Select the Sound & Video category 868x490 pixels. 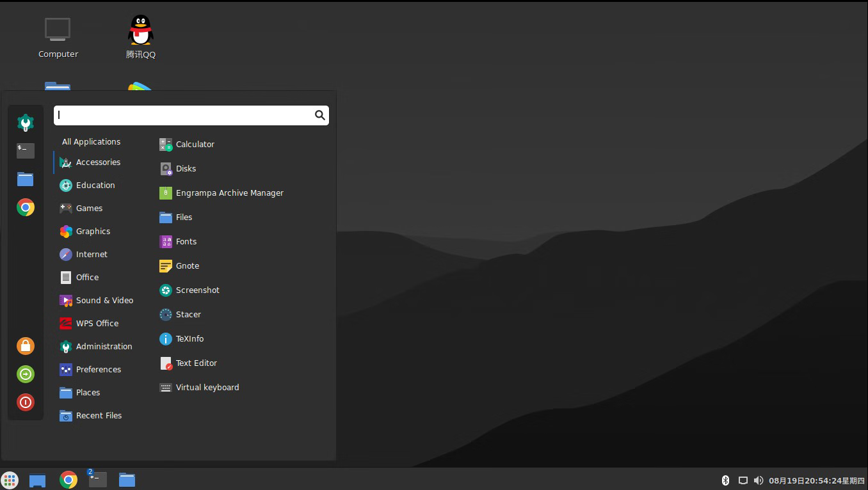104,301
